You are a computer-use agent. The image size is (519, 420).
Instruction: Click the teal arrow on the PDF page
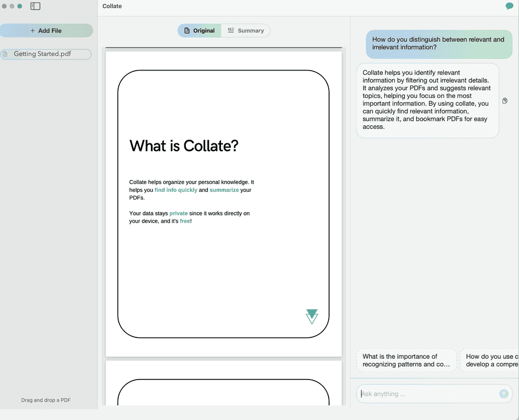tap(312, 316)
